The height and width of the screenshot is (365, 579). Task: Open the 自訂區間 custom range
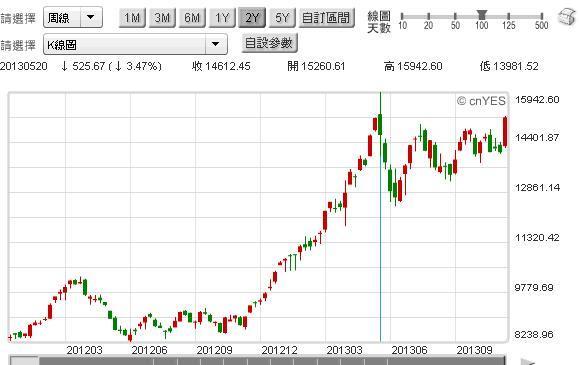coord(326,18)
